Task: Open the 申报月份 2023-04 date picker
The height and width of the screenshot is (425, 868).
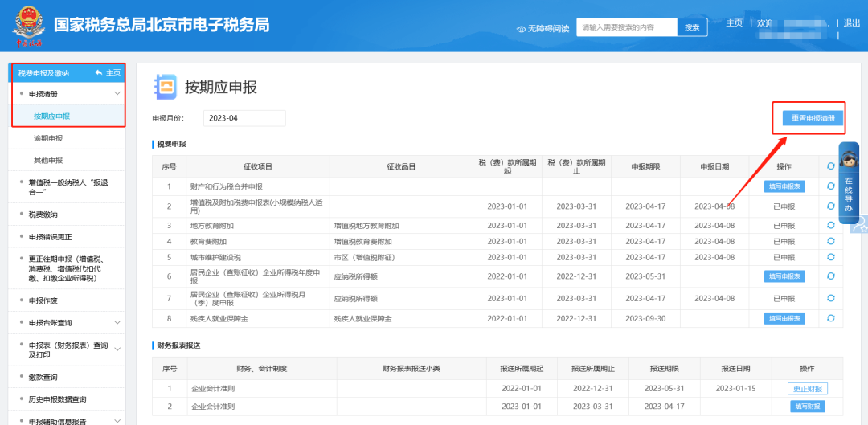Action: pos(244,118)
